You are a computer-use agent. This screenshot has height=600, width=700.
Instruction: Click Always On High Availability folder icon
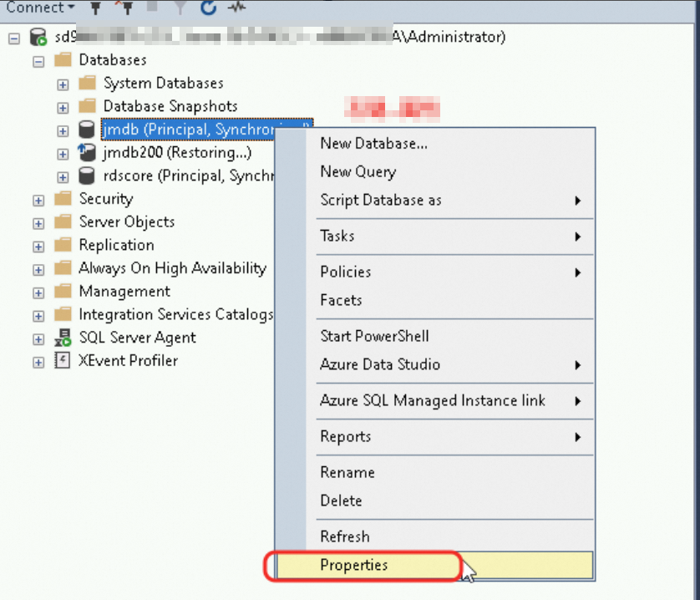point(63,268)
